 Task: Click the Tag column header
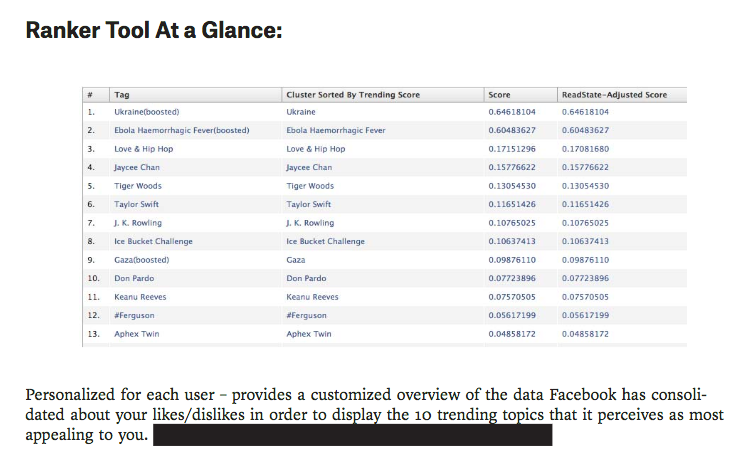196,95
